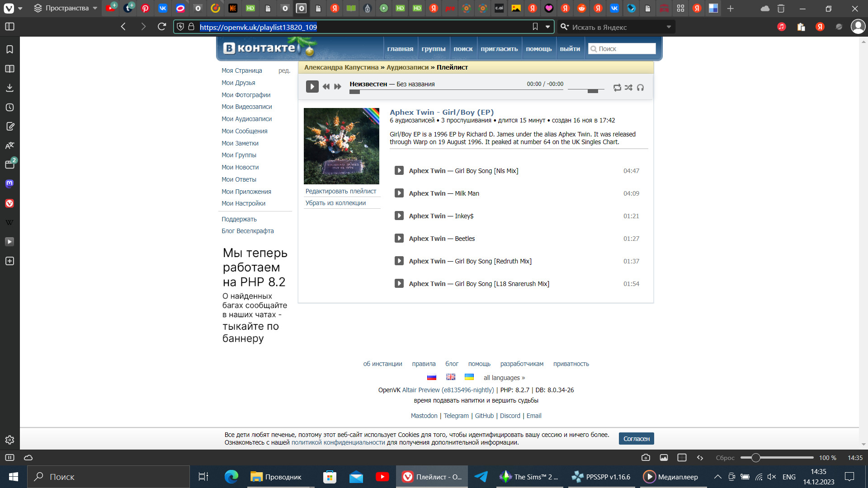868x488 pixels.
Task: Open the группы header menu item
Action: click(433, 49)
